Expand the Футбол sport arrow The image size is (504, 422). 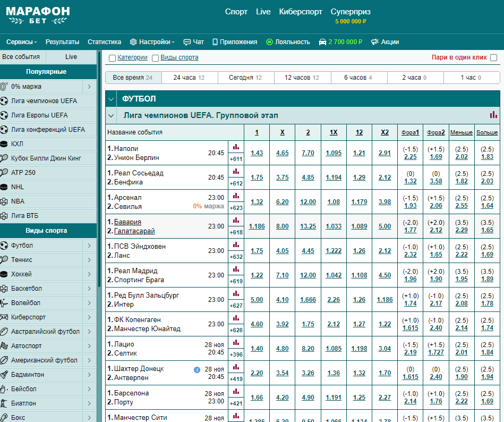point(89,246)
